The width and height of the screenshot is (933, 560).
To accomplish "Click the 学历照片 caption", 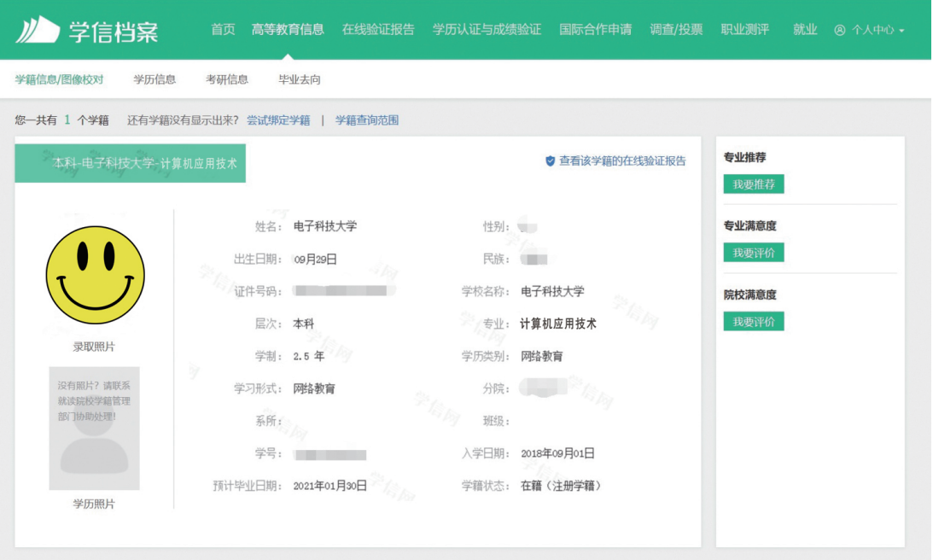I will click(94, 504).
